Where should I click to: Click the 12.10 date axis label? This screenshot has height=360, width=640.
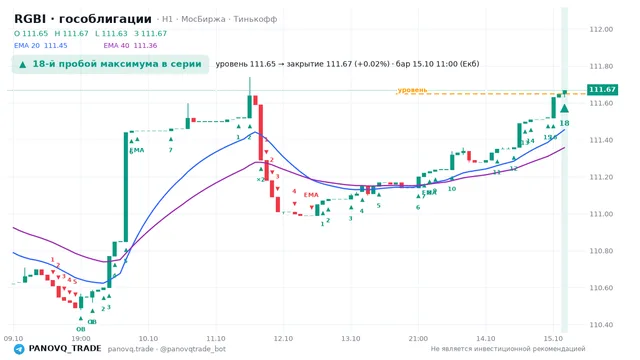pyautogui.click(x=283, y=338)
